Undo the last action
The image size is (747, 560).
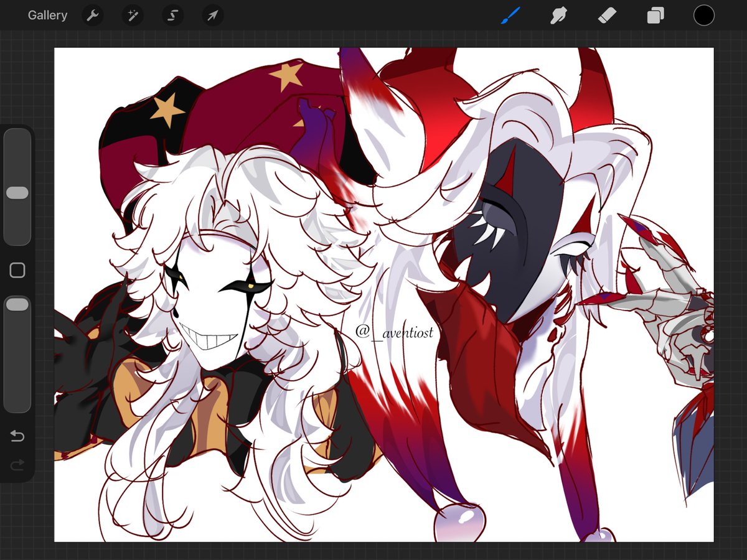(17, 436)
